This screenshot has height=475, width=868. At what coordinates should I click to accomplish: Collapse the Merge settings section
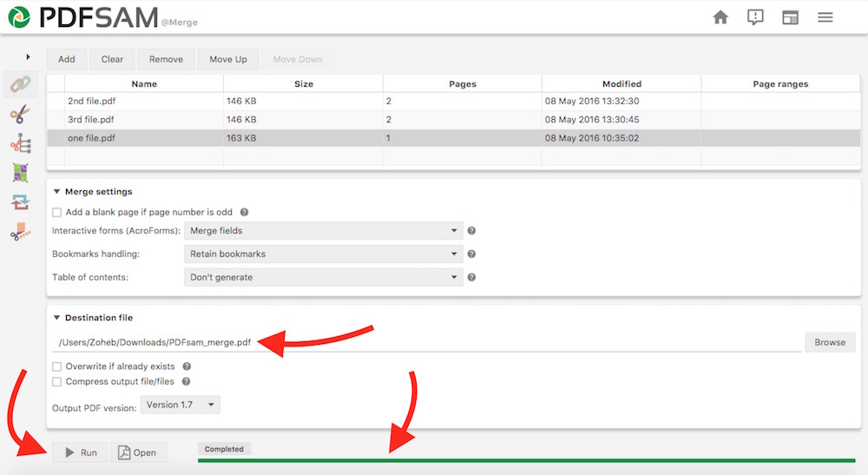point(57,192)
